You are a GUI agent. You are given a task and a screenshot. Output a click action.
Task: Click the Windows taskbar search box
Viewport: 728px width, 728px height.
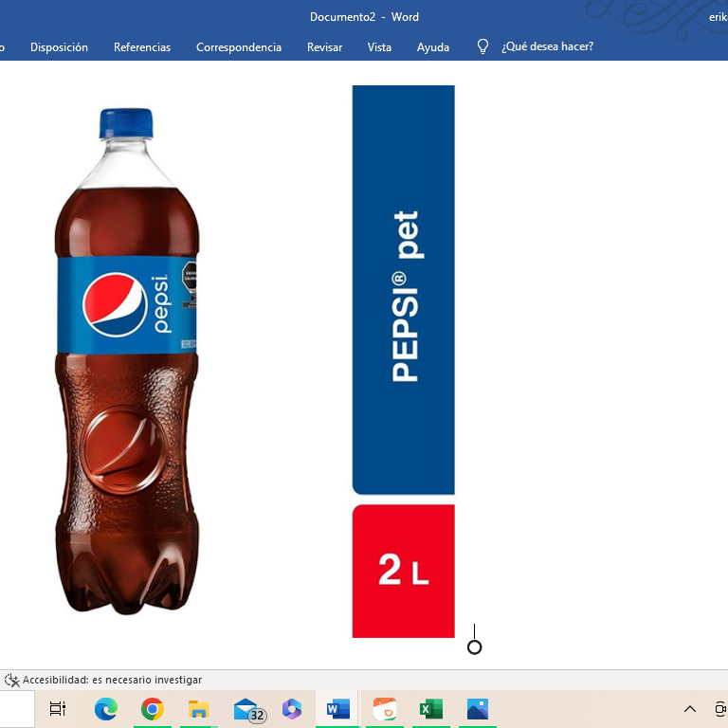(x=17, y=709)
